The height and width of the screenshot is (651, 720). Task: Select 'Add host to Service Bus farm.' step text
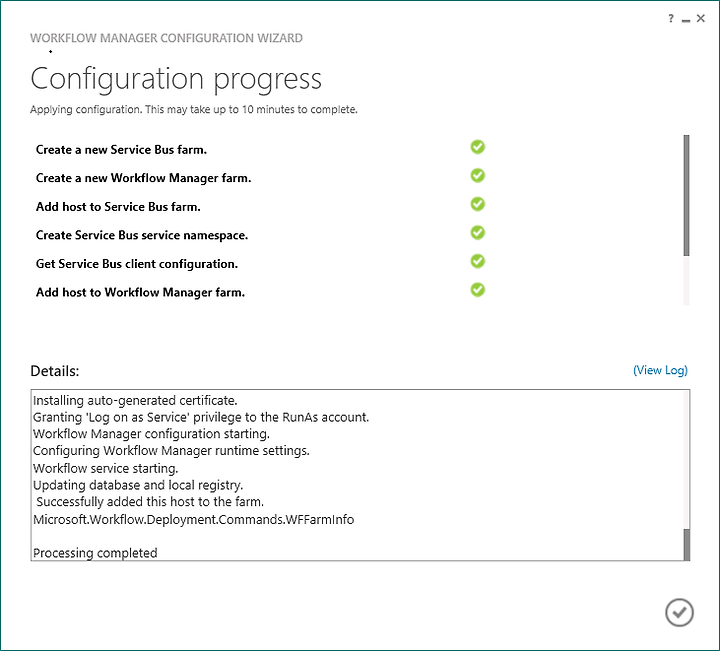[118, 207]
